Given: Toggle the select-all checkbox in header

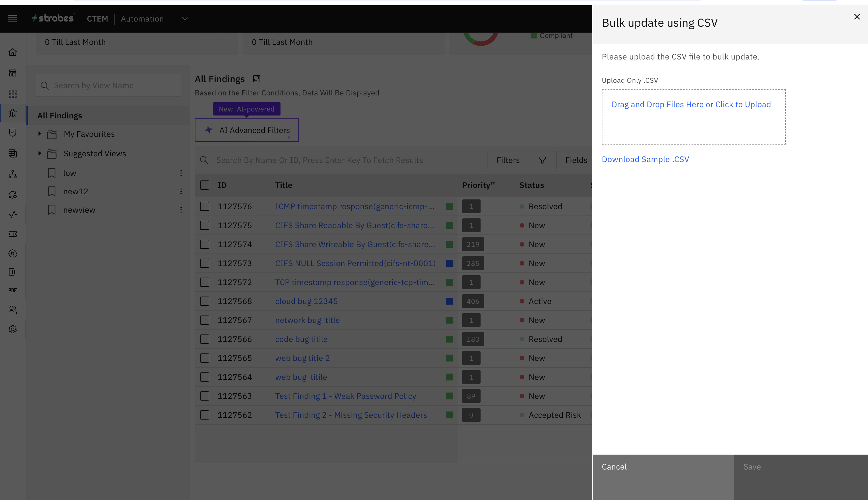Looking at the screenshot, I should (205, 185).
